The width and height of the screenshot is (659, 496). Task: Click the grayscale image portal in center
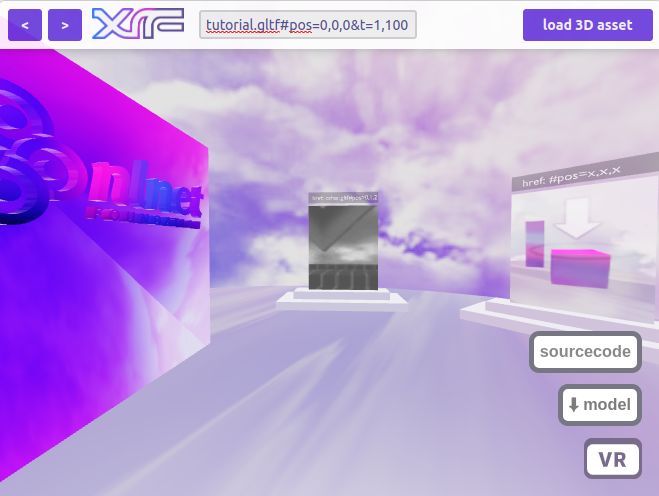pyautogui.click(x=344, y=247)
